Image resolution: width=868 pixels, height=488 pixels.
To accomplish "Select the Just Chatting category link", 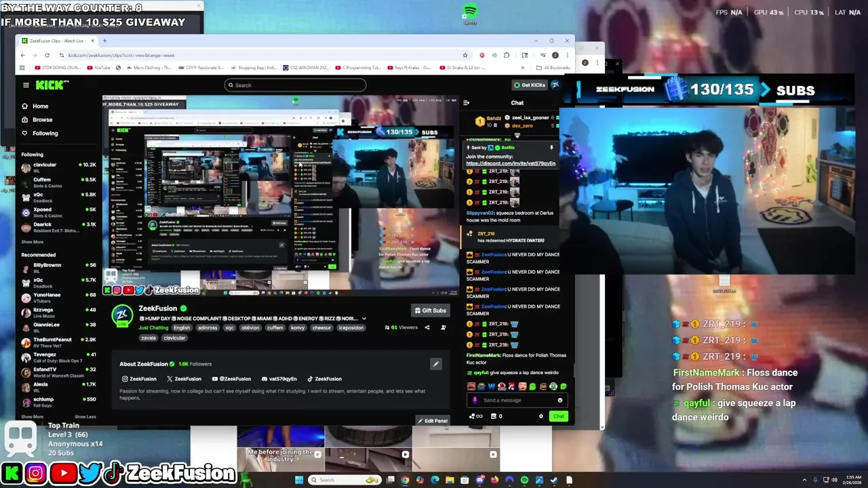I will pos(153,328).
